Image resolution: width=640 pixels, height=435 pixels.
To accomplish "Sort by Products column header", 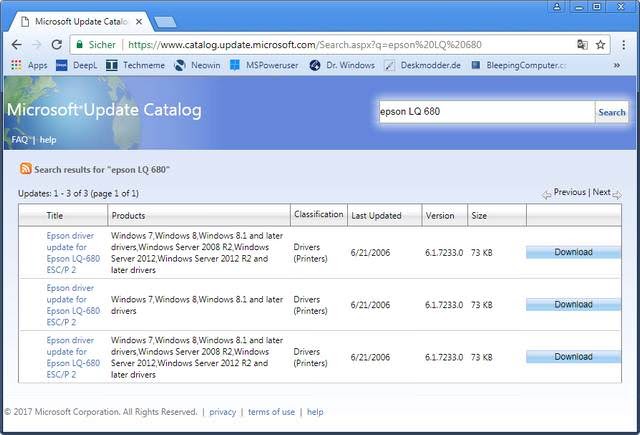I will [128, 215].
